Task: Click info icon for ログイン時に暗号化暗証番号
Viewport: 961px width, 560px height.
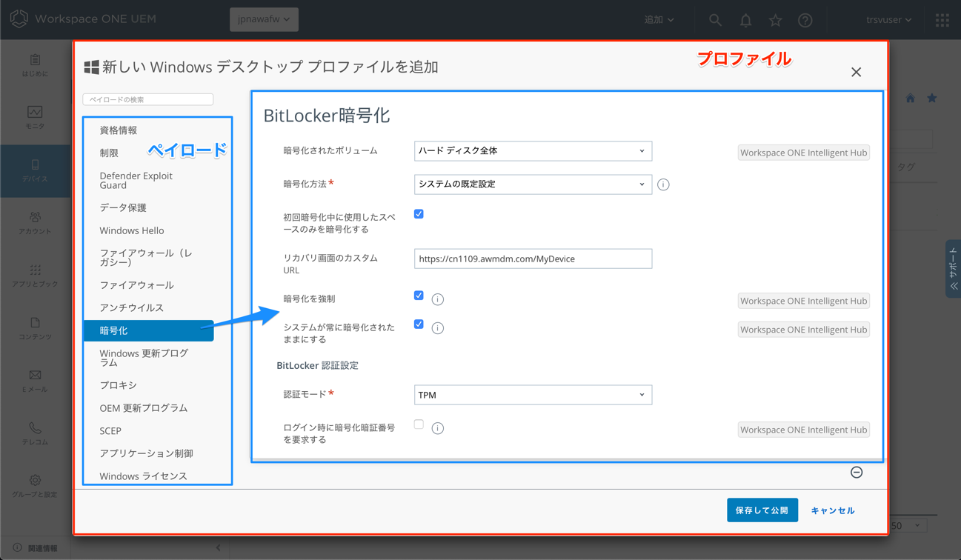Action: click(x=438, y=428)
